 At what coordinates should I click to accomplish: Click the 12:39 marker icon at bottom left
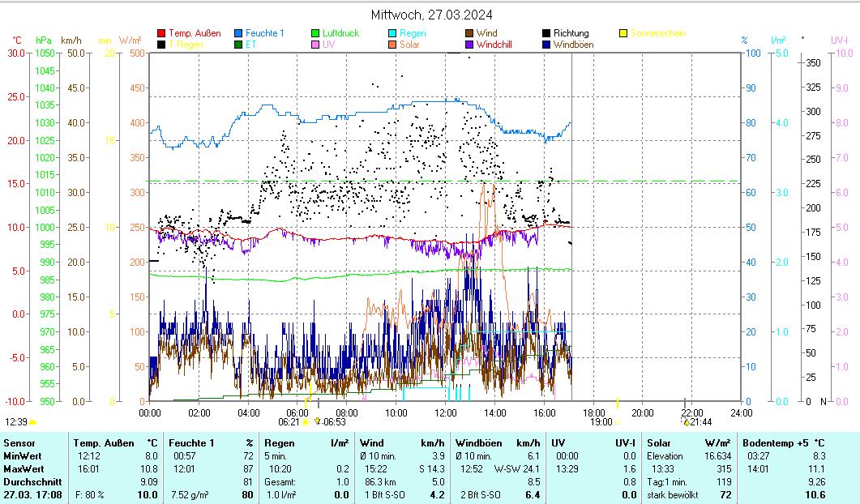point(33,421)
